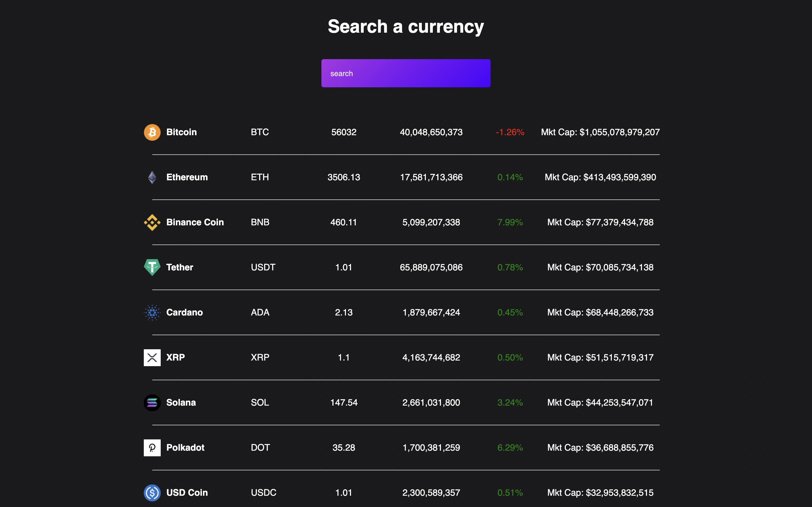Screen dimensions: 812x507
Task: Click the Bitcoin orange logo icon
Action: tap(152, 132)
